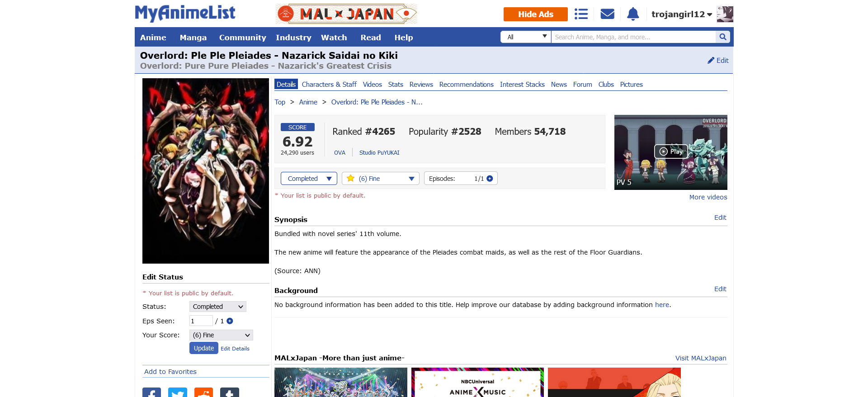Open the (6) Fine star score dropdown
The width and height of the screenshot is (868, 397).
click(x=381, y=179)
